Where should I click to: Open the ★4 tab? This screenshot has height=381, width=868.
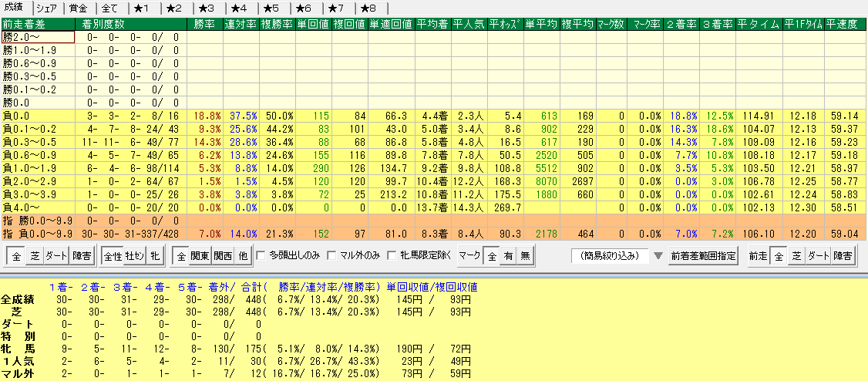[240, 8]
